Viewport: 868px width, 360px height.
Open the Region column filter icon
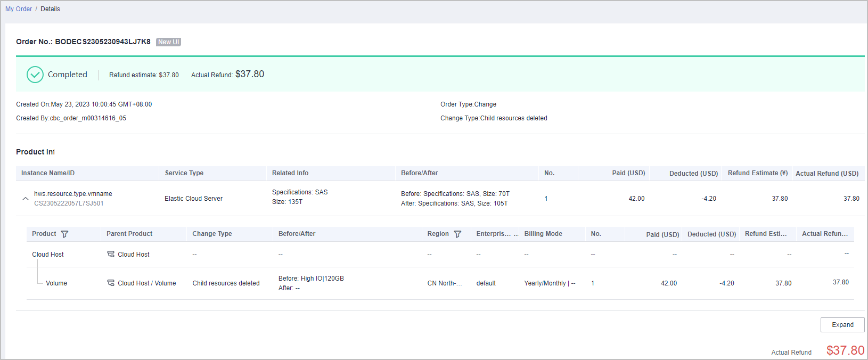pos(457,234)
